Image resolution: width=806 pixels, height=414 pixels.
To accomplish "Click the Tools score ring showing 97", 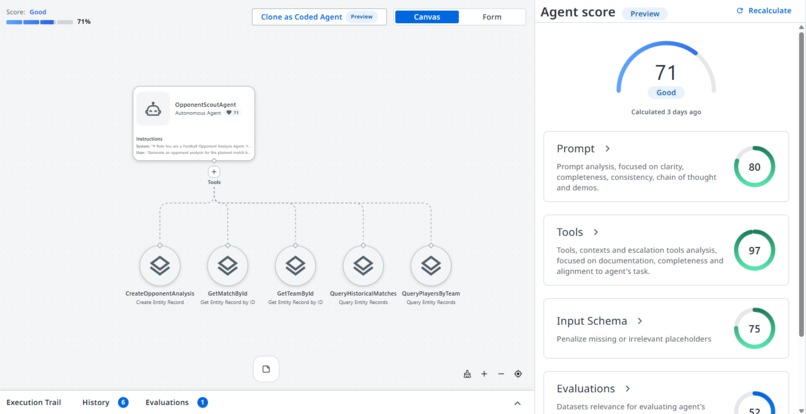I will tap(754, 250).
